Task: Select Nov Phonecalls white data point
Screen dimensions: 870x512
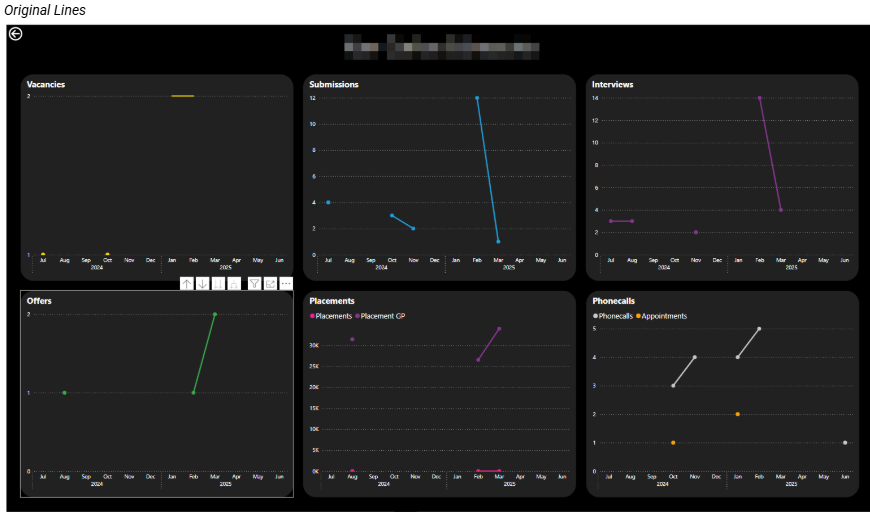Action: [x=695, y=357]
